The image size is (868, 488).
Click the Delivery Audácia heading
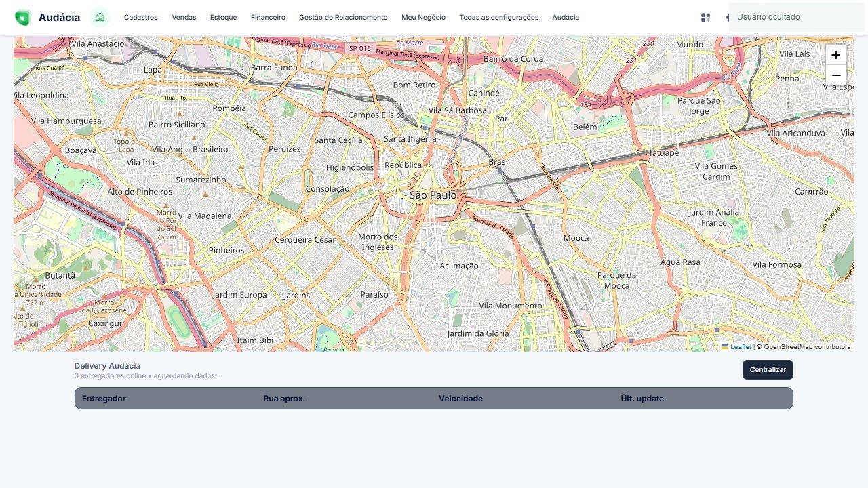pos(107,366)
